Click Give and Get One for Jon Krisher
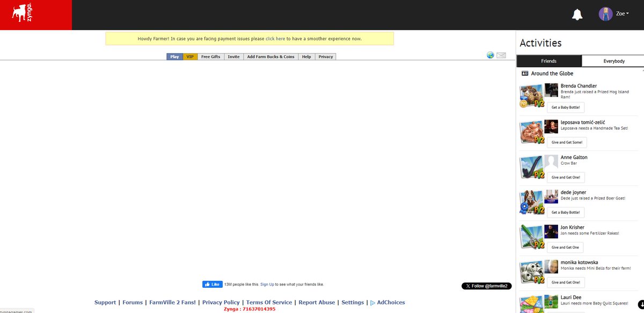Image resolution: width=644 pixels, height=313 pixels. pyautogui.click(x=565, y=248)
